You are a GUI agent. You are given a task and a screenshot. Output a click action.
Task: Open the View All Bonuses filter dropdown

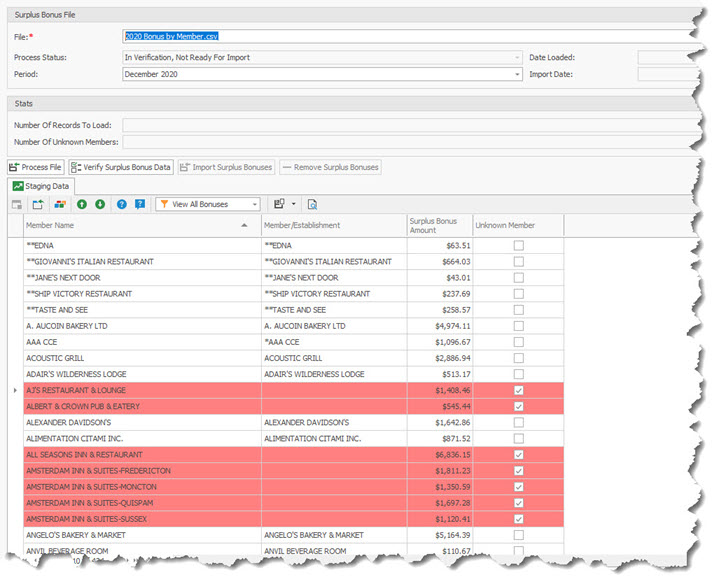255,204
